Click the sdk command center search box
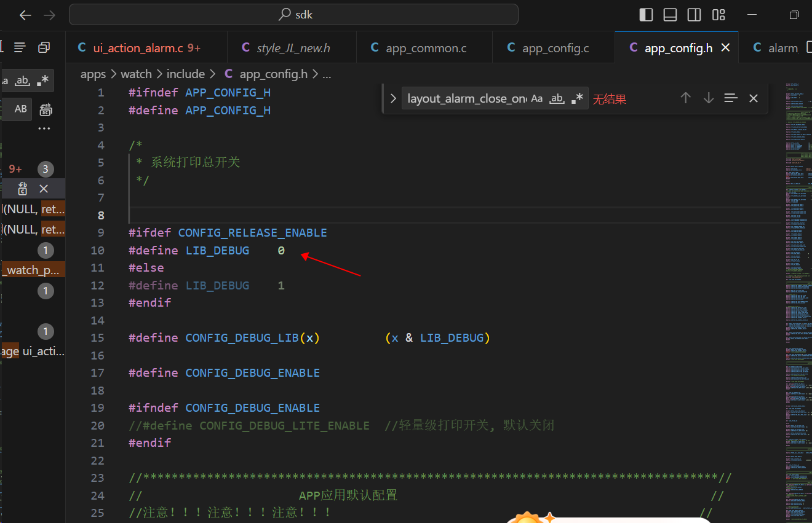This screenshot has height=523, width=812. pos(293,15)
